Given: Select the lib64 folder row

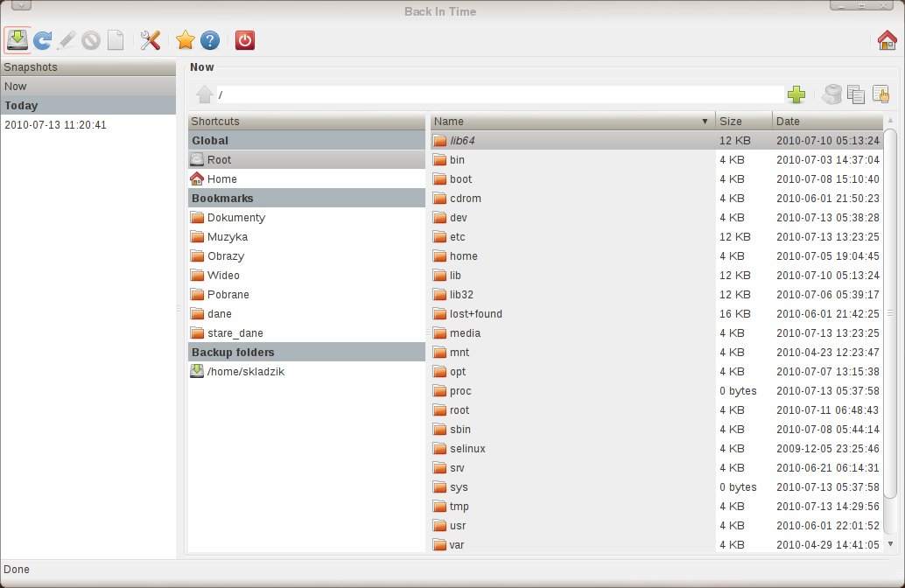Looking at the screenshot, I should pos(656,140).
